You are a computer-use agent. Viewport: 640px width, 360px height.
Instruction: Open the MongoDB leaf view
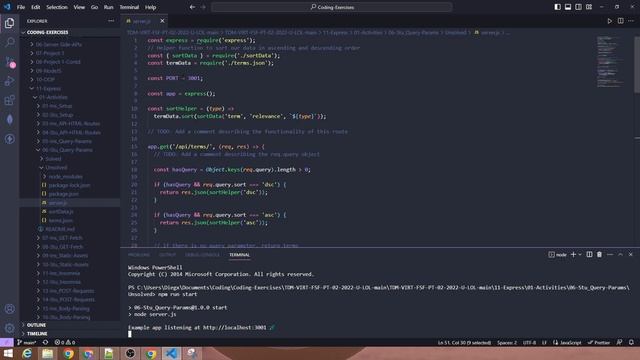coord(9,119)
